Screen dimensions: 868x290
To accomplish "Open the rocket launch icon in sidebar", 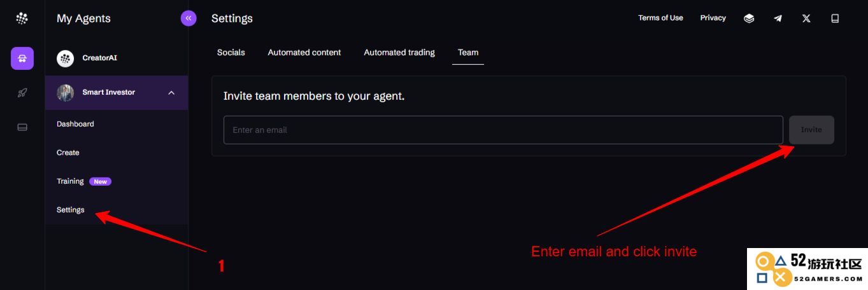I will (22, 93).
